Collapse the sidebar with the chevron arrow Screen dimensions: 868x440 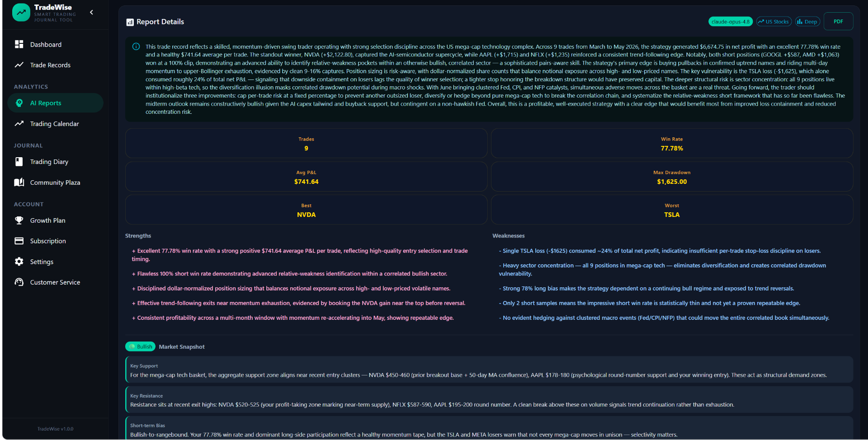[92, 12]
